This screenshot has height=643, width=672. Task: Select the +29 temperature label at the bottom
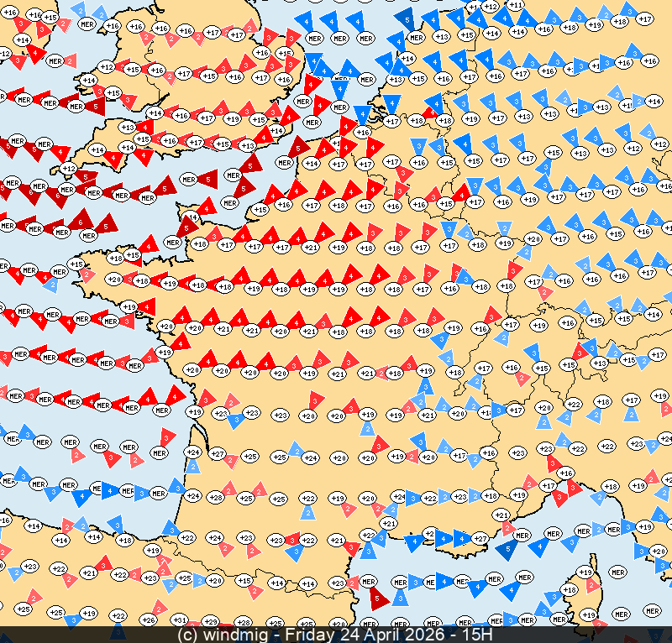pos(212,622)
